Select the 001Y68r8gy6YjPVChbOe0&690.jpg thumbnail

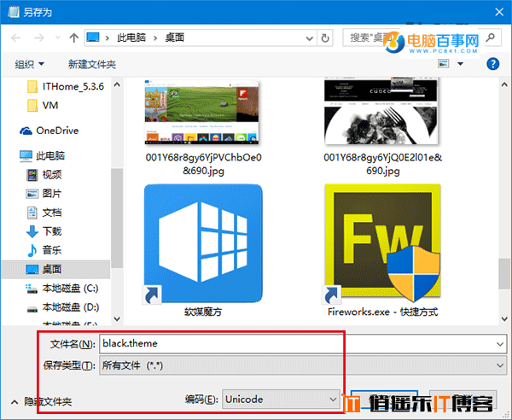click(202, 112)
